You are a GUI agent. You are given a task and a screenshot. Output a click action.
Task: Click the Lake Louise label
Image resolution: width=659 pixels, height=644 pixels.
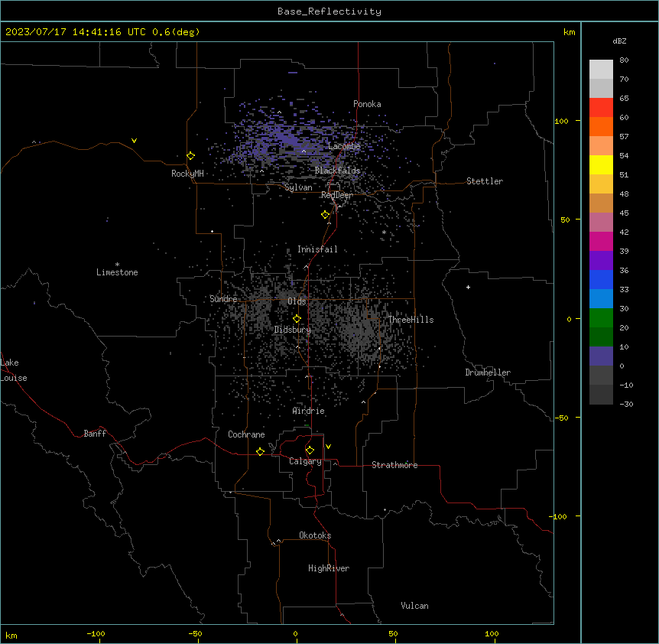(x=14, y=370)
